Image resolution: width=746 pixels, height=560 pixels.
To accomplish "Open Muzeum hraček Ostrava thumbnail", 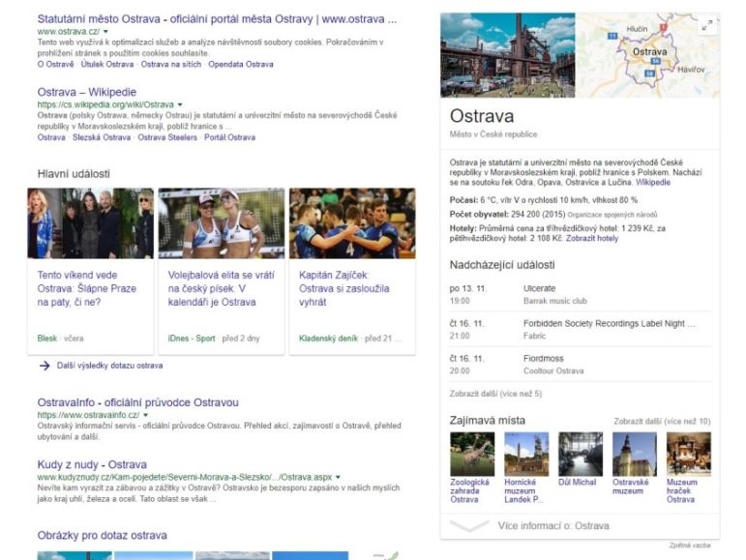I will pyautogui.click(x=689, y=454).
